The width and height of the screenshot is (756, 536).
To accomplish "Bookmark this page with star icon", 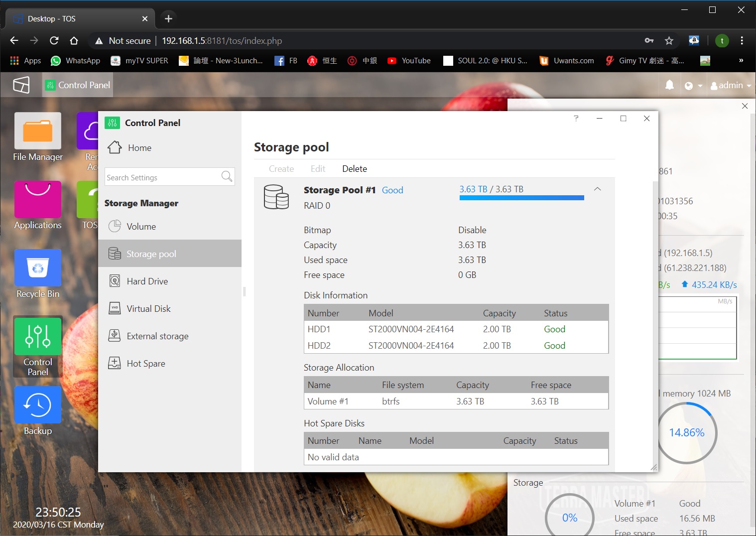I will (x=669, y=41).
